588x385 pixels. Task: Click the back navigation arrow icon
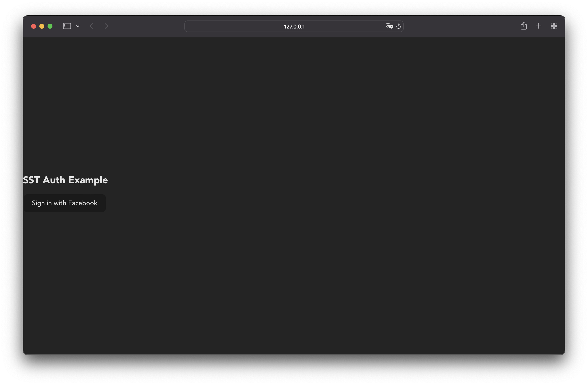click(x=92, y=26)
